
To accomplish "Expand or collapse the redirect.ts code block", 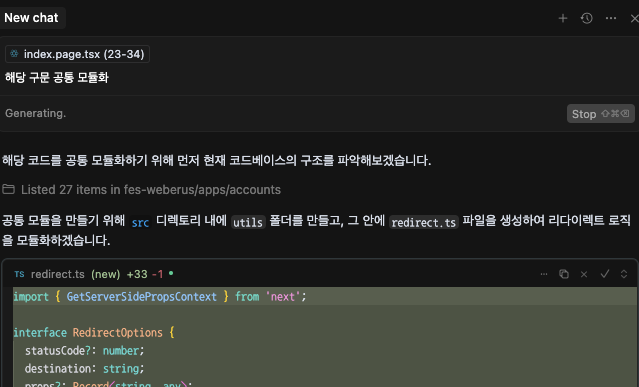I will coord(624,274).
